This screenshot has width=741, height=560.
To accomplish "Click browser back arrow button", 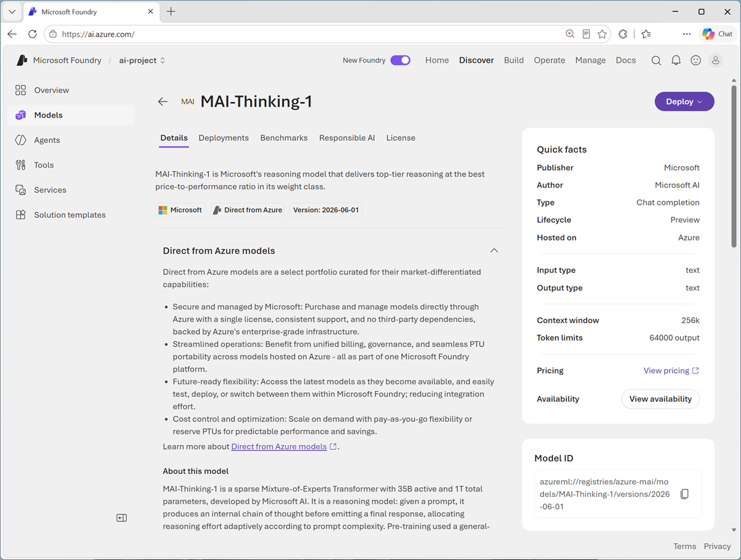I will click(12, 35).
